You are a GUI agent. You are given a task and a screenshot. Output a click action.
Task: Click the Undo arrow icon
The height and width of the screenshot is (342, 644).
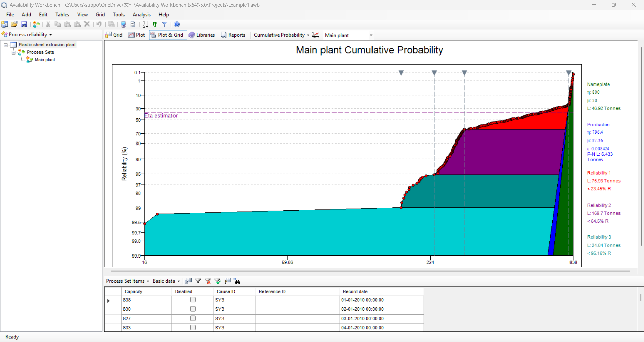click(x=99, y=24)
